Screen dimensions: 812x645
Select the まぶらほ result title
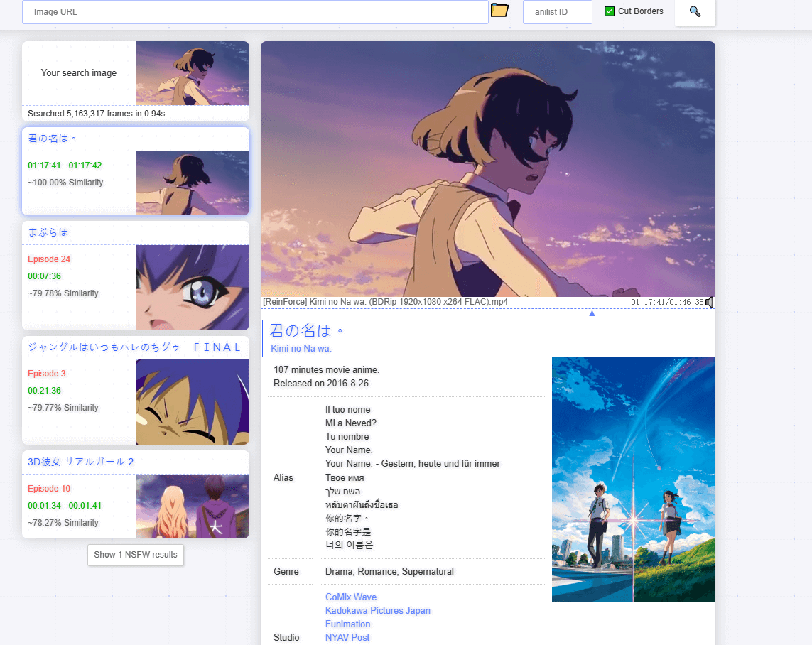[48, 232]
